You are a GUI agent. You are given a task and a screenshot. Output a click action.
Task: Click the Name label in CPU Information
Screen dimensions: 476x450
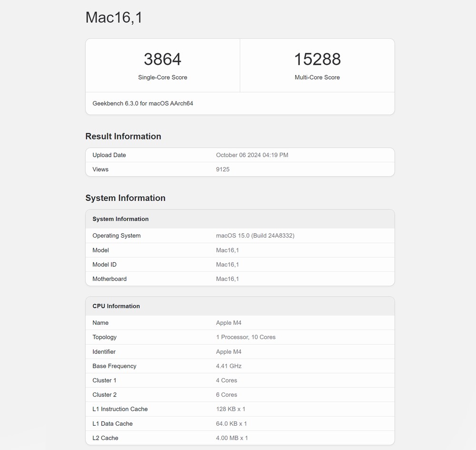click(x=100, y=323)
